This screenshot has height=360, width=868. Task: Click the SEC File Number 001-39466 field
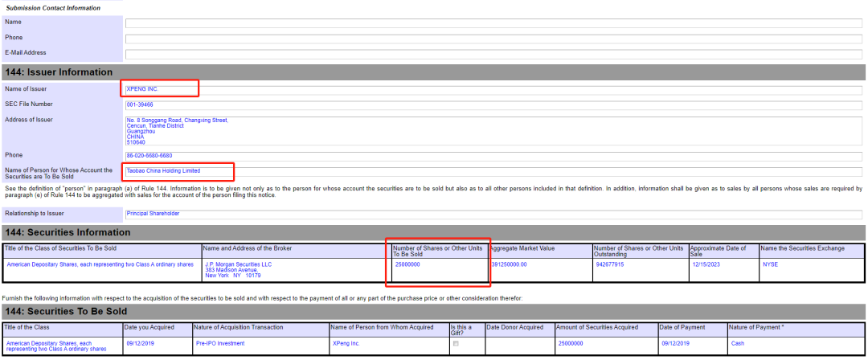pyautogui.click(x=493, y=106)
